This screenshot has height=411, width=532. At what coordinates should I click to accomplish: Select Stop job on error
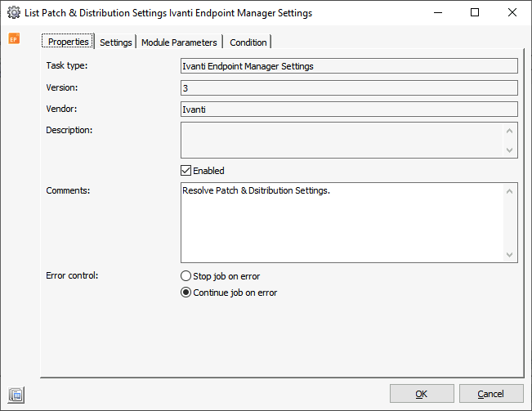186,276
